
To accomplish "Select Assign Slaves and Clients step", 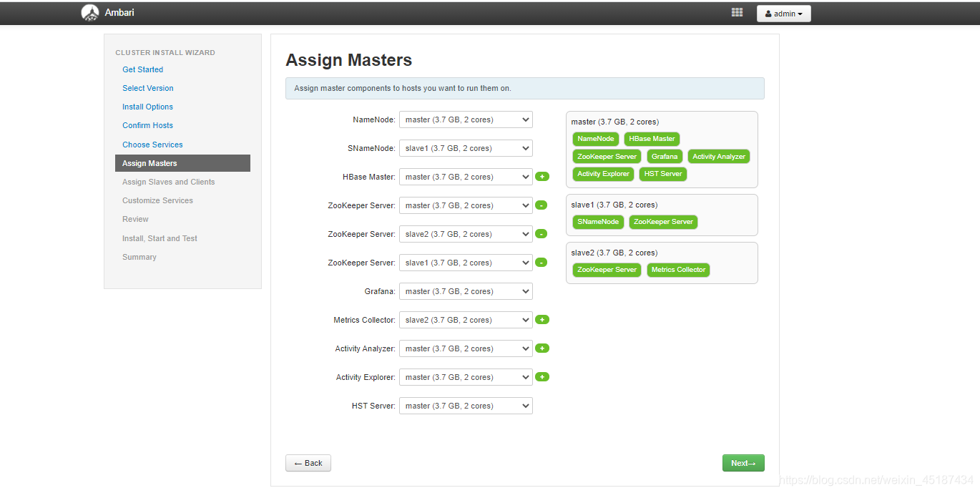I will 168,182.
